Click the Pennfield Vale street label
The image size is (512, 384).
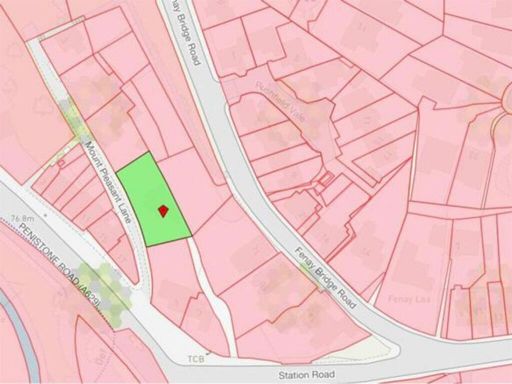281,101
